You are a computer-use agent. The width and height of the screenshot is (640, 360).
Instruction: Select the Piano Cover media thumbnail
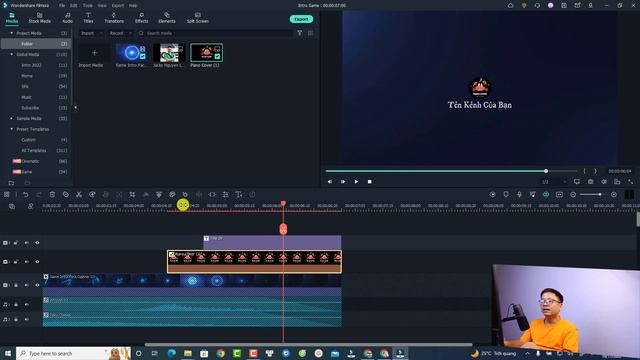click(207, 53)
